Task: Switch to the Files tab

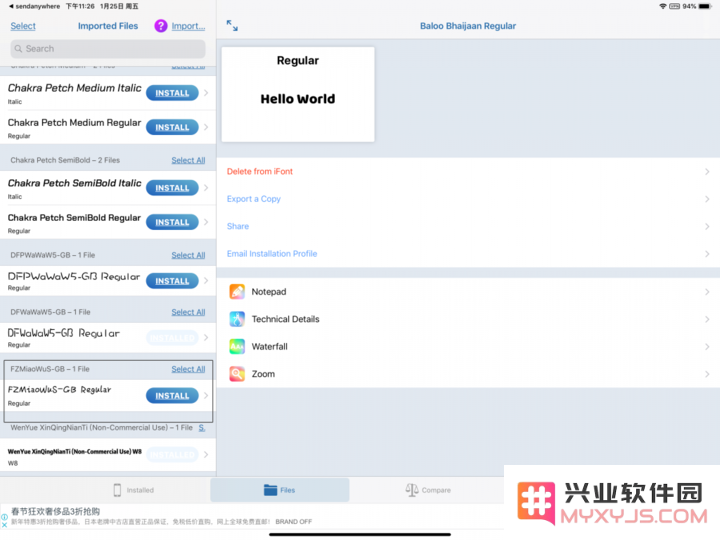Action: [x=280, y=490]
